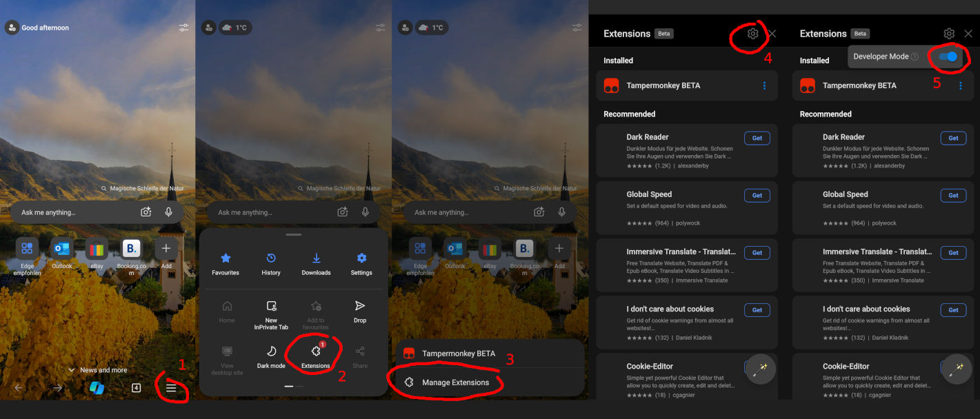
Task: Open visual search with the camera icon
Action: point(146,212)
